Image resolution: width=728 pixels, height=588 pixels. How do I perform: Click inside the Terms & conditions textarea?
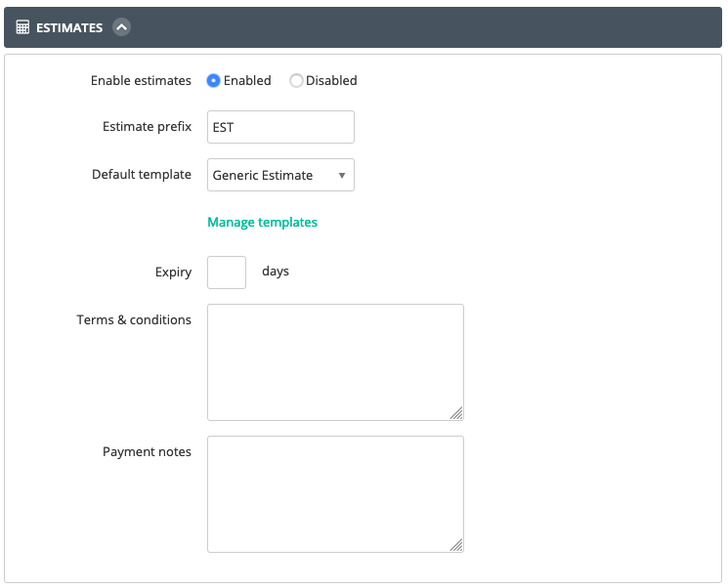click(x=336, y=362)
